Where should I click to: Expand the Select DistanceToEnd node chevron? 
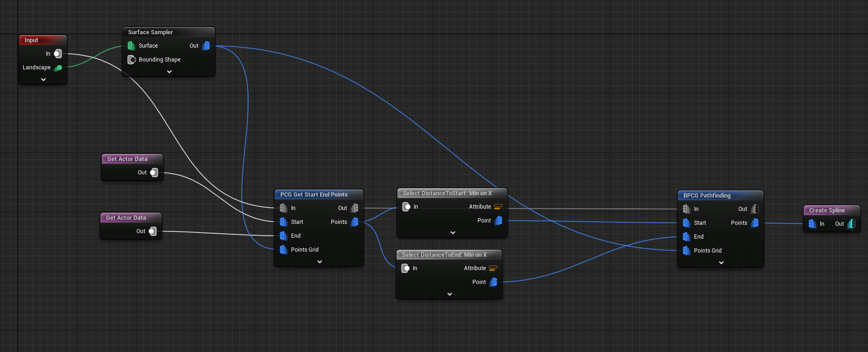point(450,294)
